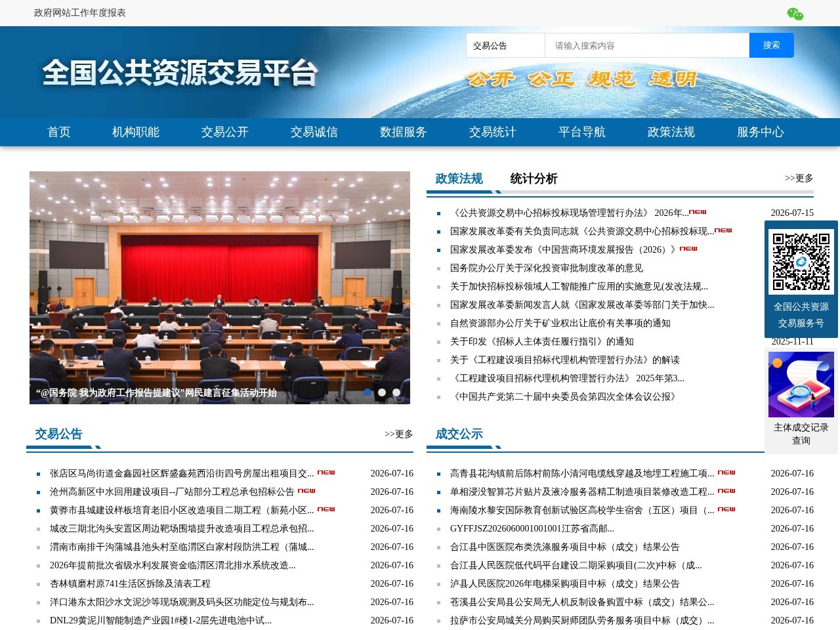
Task: Open 沧州高新区中水回用建设项目 announcement
Action: click(x=172, y=492)
